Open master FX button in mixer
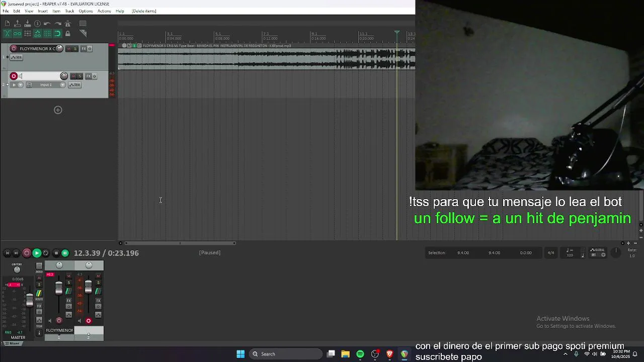Image resolution: width=644 pixels, height=362 pixels. [39, 306]
